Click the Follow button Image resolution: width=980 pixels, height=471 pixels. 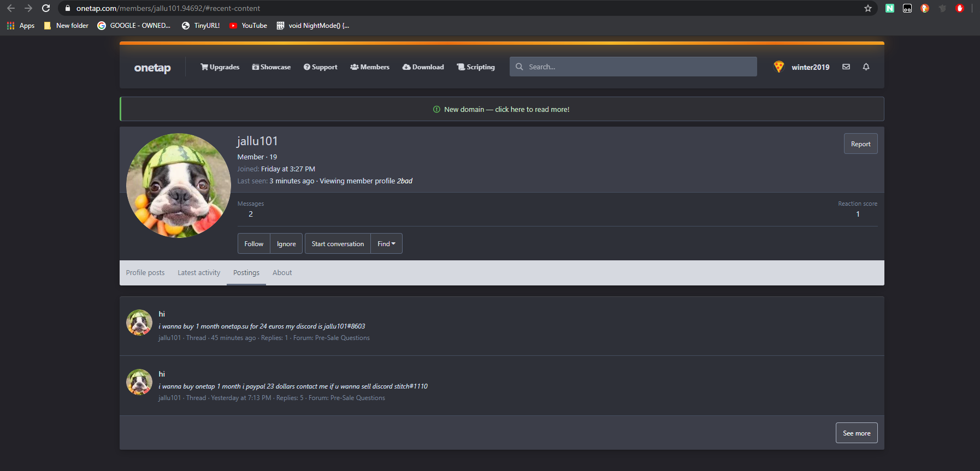(x=254, y=243)
